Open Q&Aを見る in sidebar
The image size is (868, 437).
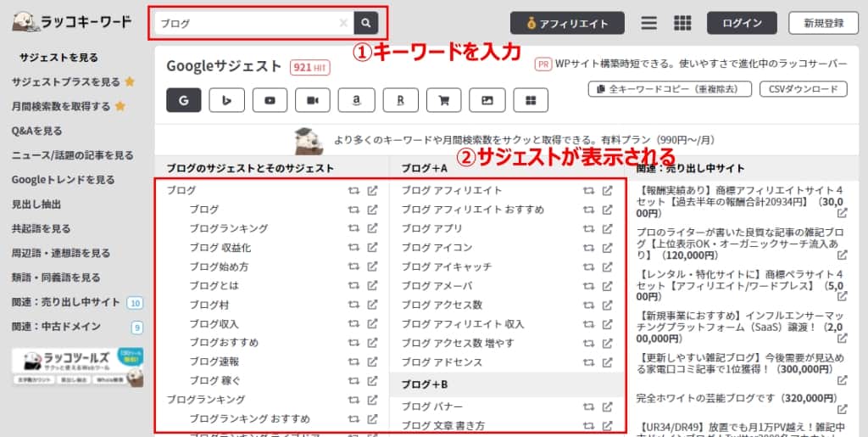tap(37, 132)
